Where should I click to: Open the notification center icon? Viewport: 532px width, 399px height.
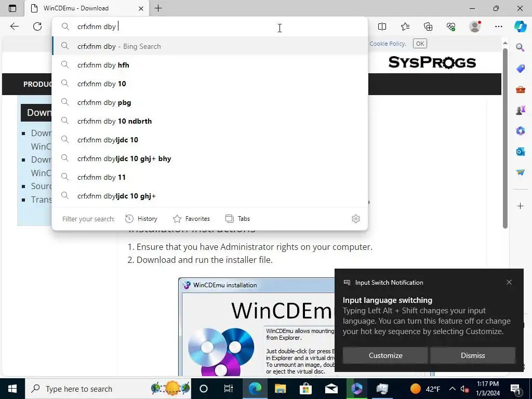[515, 389]
